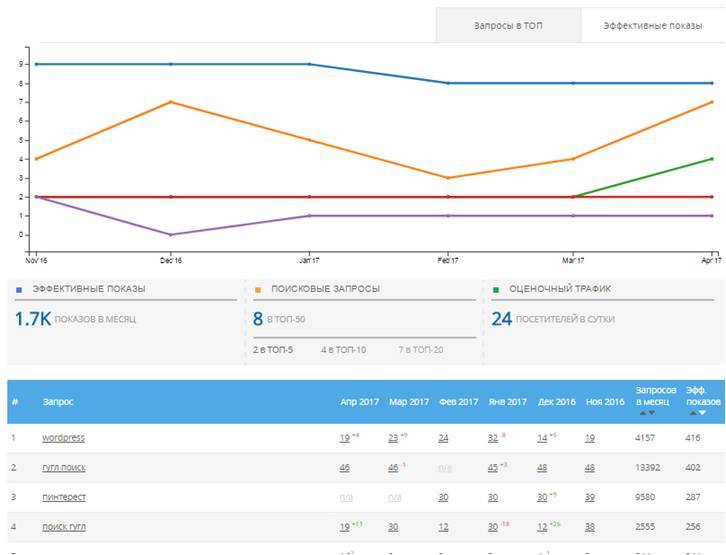Switch to Запросы в ТОП tab
726x555 pixels.
pyautogui.click(x=508, y=25)
